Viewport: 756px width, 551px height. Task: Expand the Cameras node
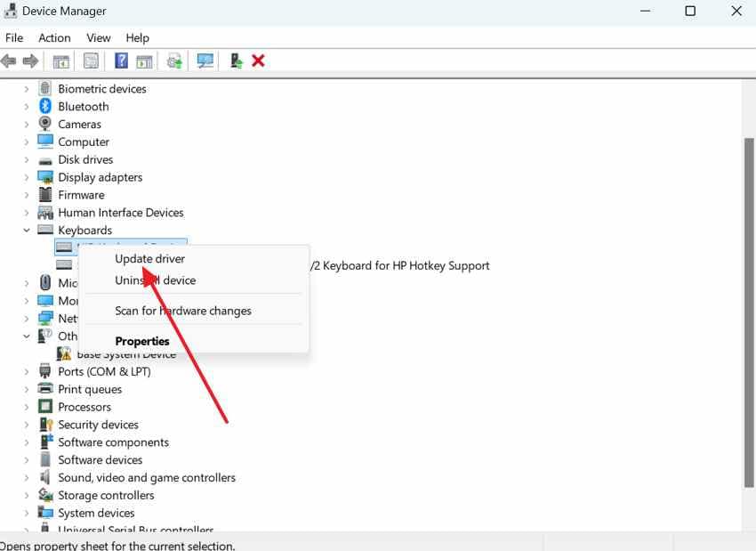(x=27, y=125)
